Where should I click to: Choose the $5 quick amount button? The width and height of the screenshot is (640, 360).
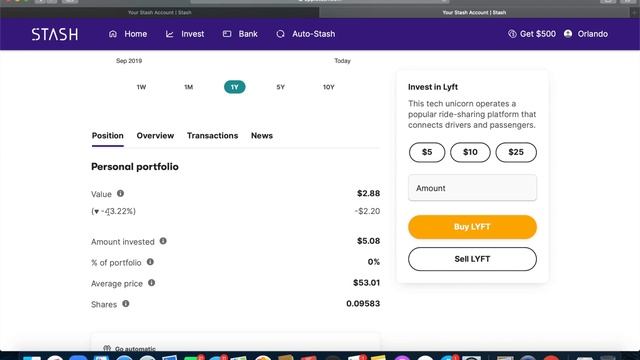(427, 152)
